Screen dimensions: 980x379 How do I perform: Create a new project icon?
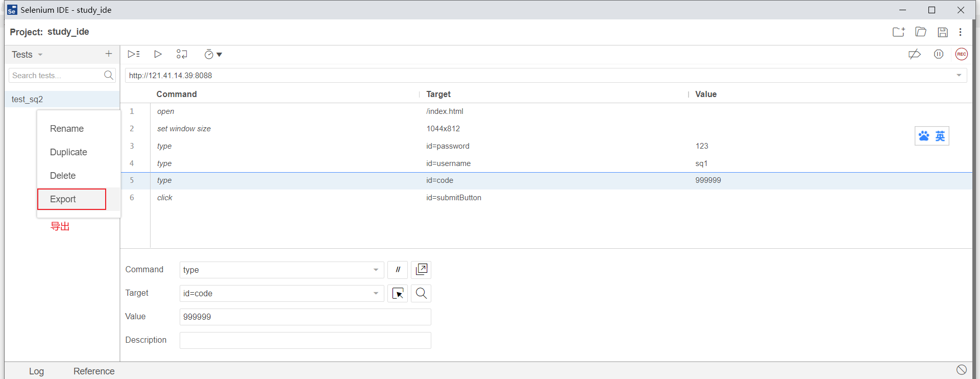pos(899,32)
